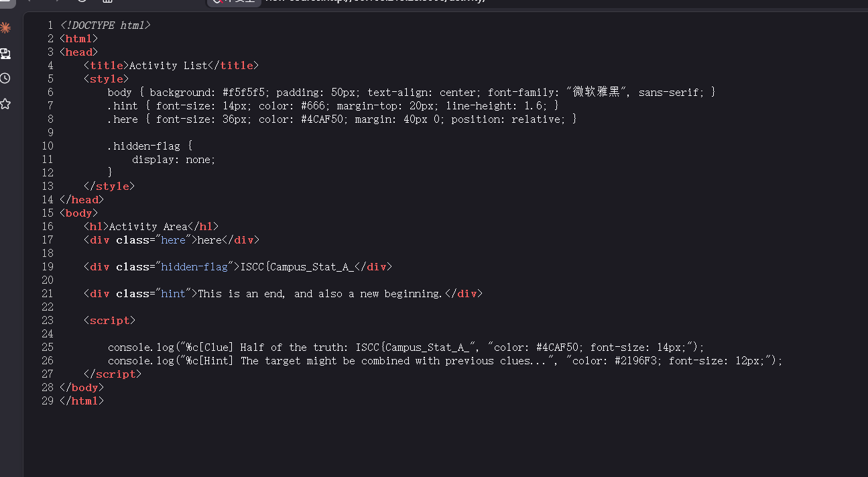This screenshot has height=477, width=868.
Task: Click the <!DOCTYPE html> declaration on line 1
Action: point(105,25)
